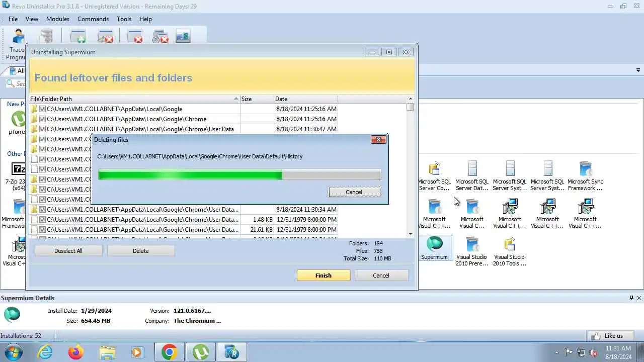This screenshot has width=644, height=362.
Task: Select the 7-Zip 23 (x64) program icon
Action: point(18,176)
